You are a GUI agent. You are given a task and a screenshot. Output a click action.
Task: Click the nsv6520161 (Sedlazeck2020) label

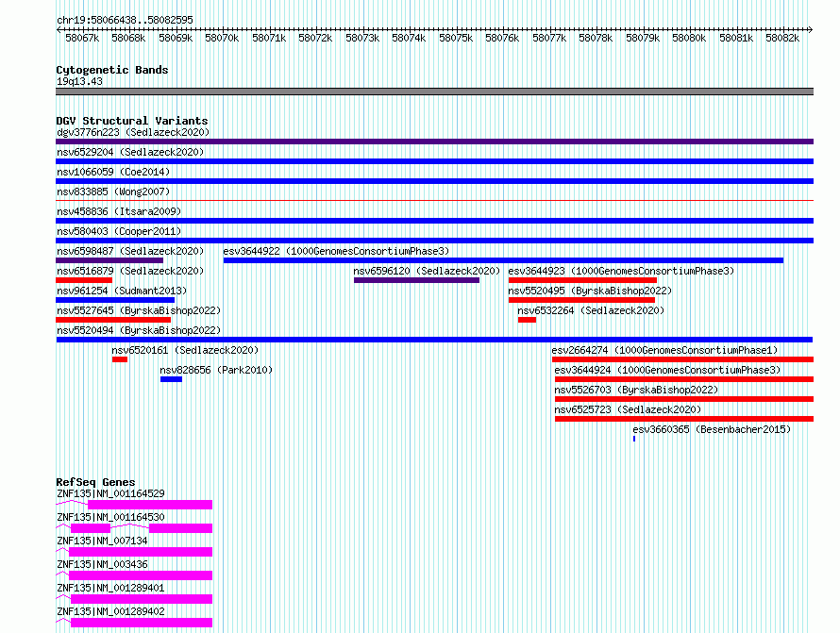[185, 350]
